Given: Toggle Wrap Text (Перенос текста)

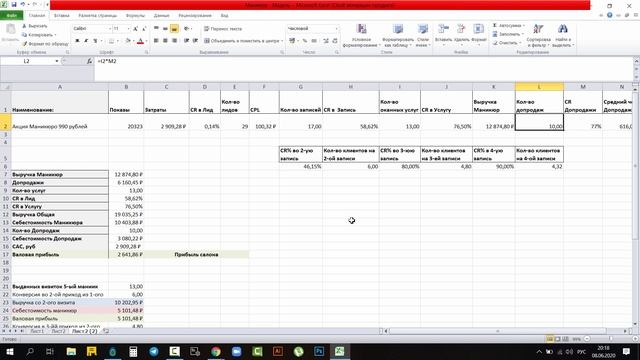Looking at the screenshot, I should (x=223, y=29).
